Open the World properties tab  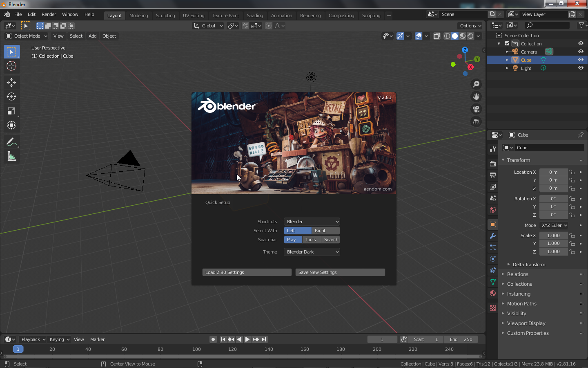point(493,210)
